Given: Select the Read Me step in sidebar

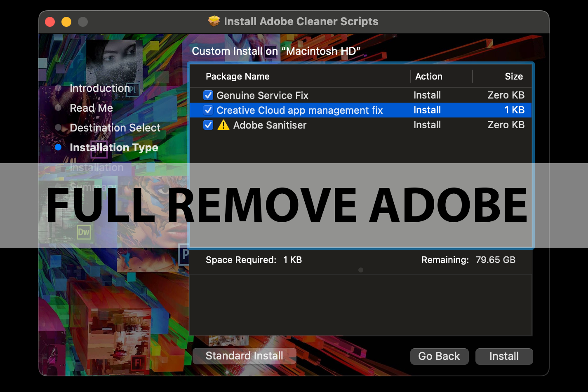Looking at the screenshot, I should click(91, 108).
